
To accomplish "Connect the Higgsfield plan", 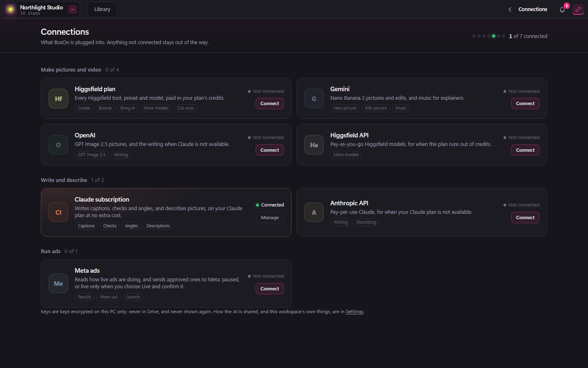I will click(x=269, y=103).
